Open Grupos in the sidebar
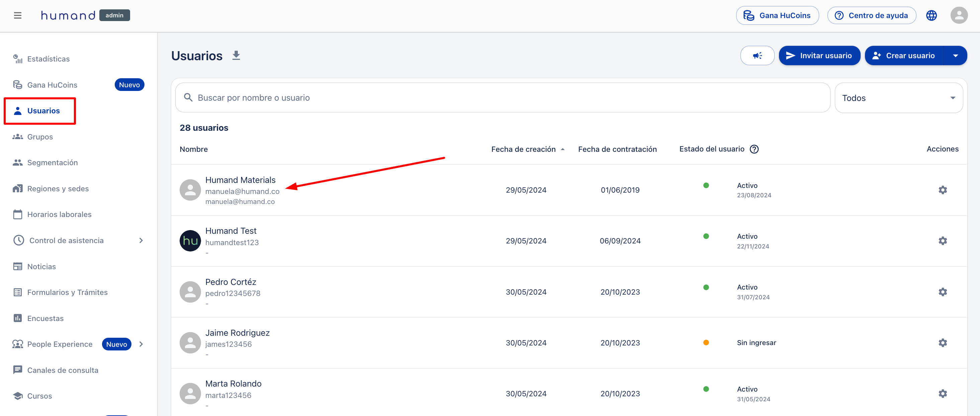 (40, 137)
